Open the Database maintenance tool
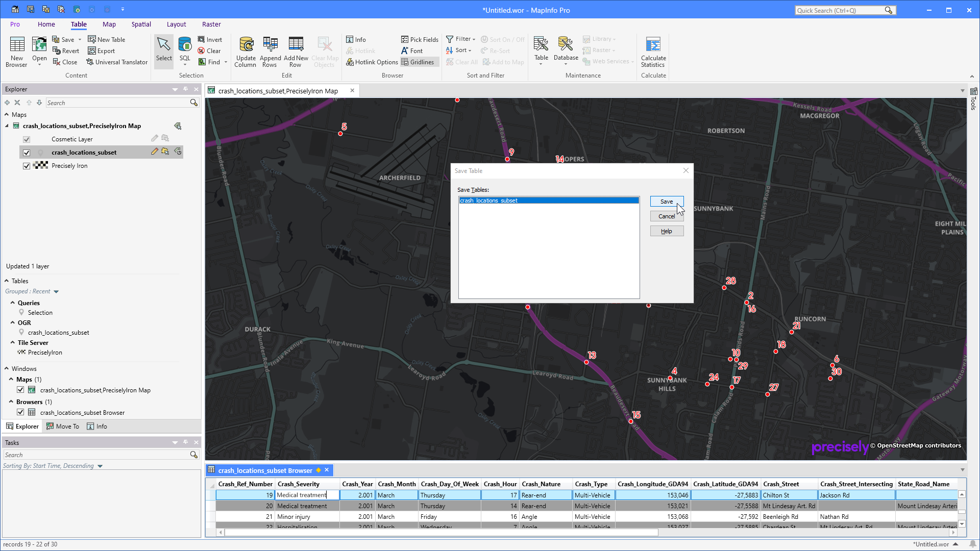This screenshot has width=980, height=551. tap(565, 51)
